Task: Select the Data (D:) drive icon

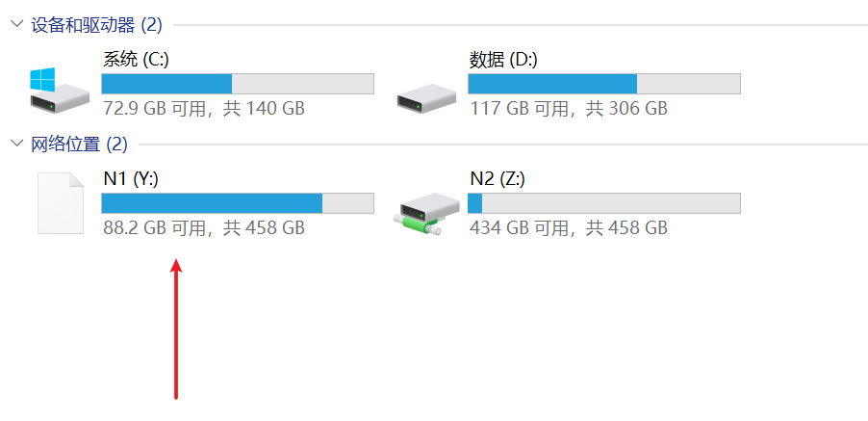Action: (425, 92)
